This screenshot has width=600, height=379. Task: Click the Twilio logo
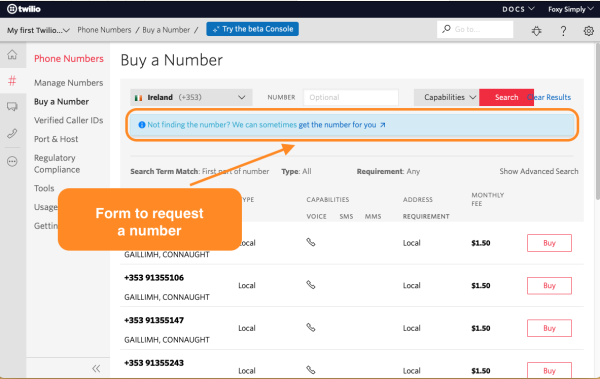point(24,9)
